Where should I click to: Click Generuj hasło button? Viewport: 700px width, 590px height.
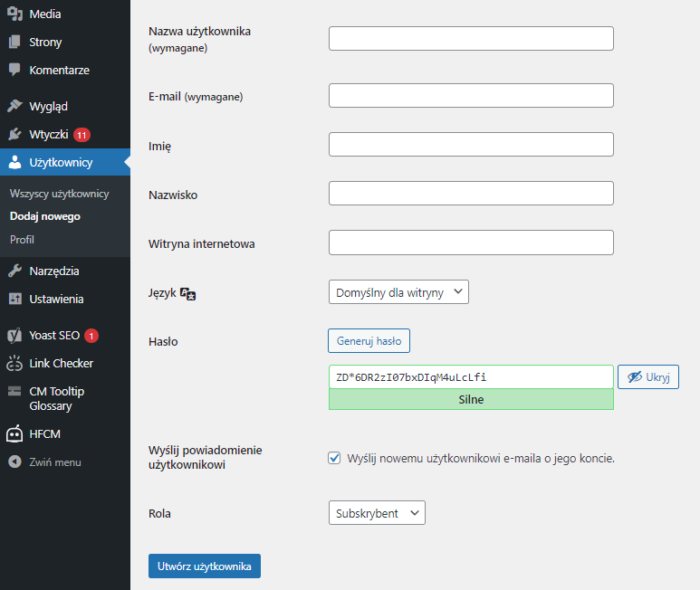(x=369, y=341)
